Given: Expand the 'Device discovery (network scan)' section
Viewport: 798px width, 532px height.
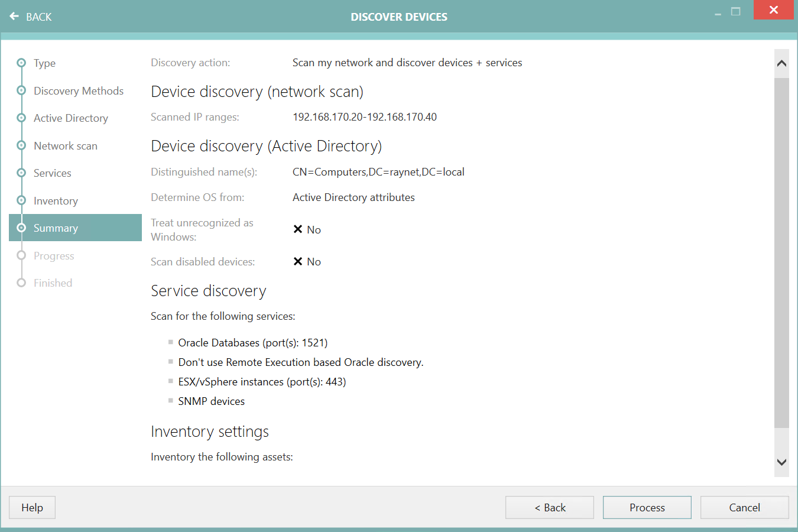Looking at the screenshot, I should pos(257,92).
